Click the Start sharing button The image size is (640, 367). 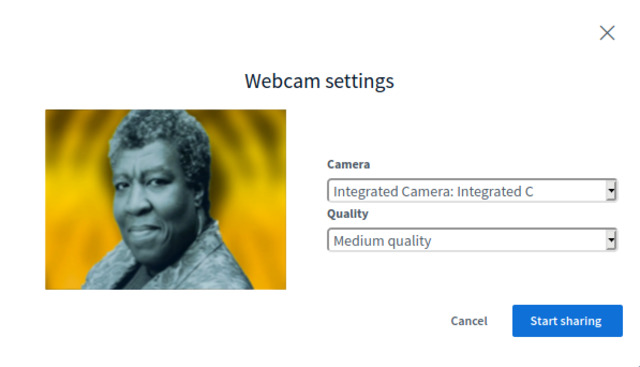pyautogui.click(x=567, y=321)
